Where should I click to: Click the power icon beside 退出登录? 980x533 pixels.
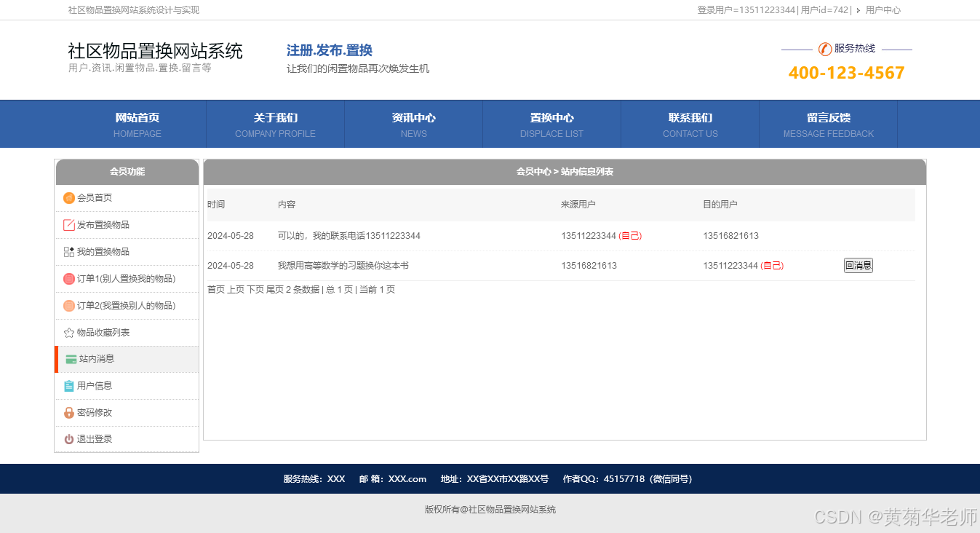(69, 439)
